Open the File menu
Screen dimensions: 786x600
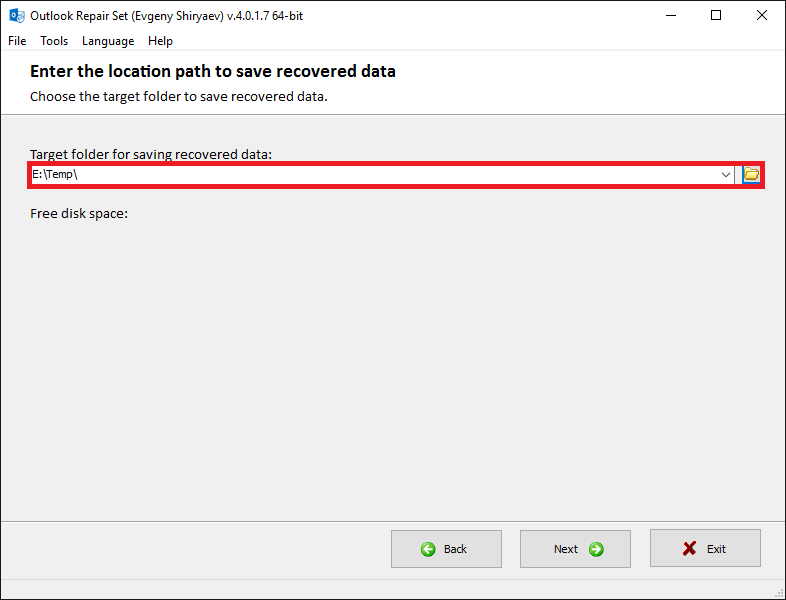pyautogui.click(x=17, y=41)
